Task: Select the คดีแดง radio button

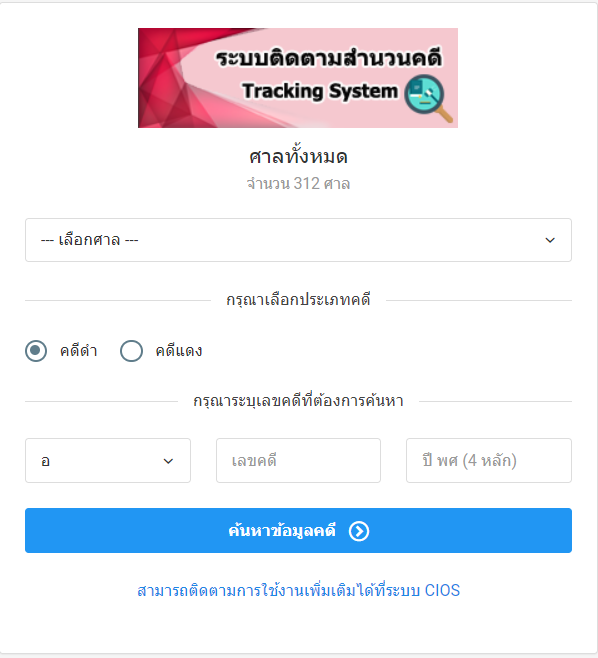Action: click(131, 351)
